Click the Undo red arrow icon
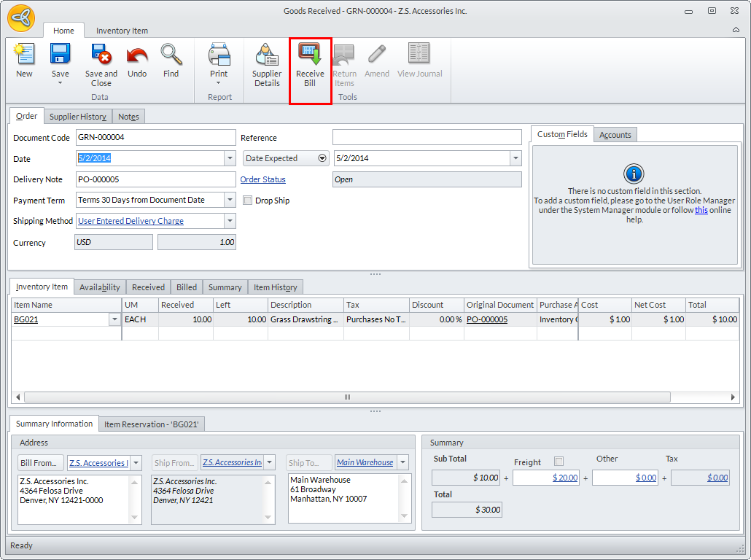 tap(137, 55)
